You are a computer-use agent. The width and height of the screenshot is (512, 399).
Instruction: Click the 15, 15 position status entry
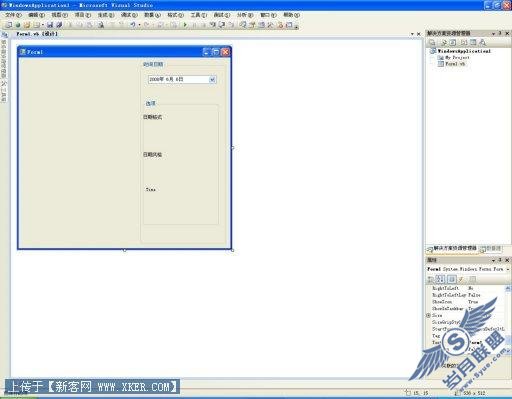coord(417,393)
